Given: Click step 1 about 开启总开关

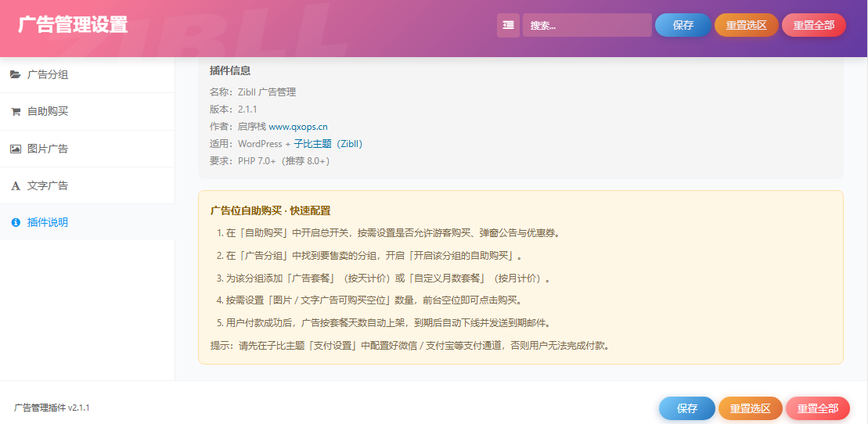Looking at the screenshot, I should (389, 233).
